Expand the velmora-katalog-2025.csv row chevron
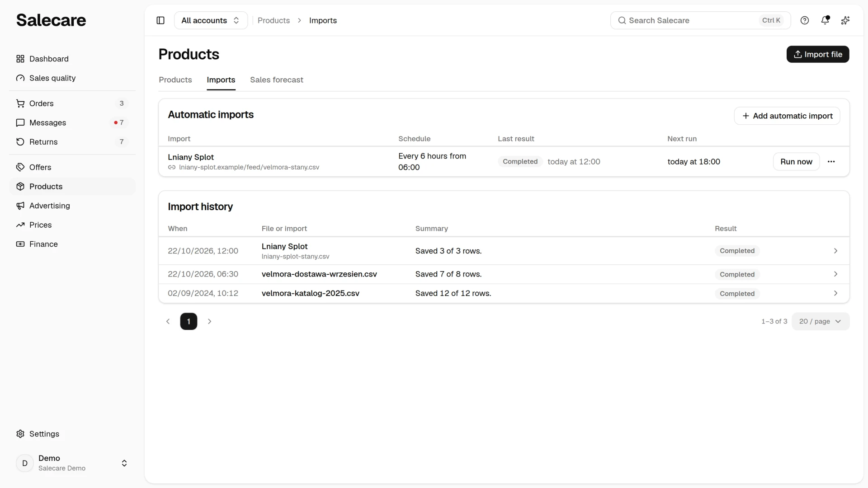Image resolution: width=868 pixels, height=488 pixels. [x=835, y=293]
